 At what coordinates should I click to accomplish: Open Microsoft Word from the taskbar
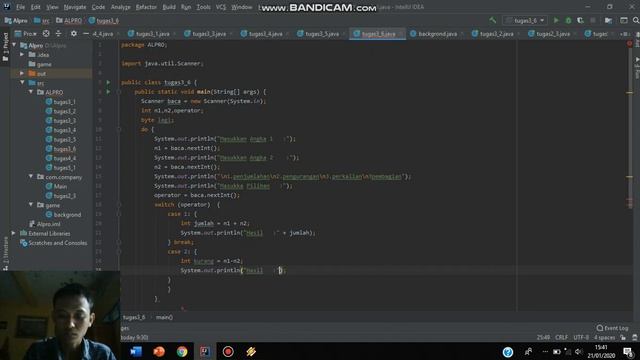[x=136, y=351]
